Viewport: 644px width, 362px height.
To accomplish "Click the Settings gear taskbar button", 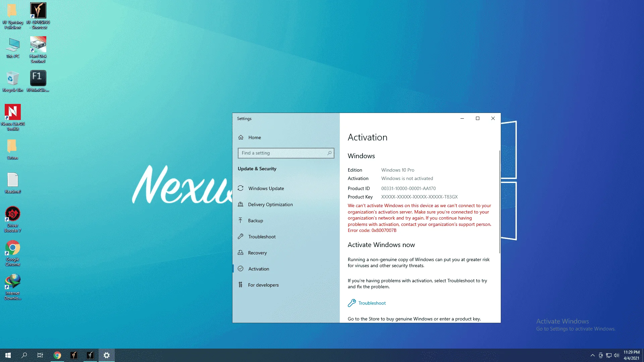I will (x=107, y=355).
